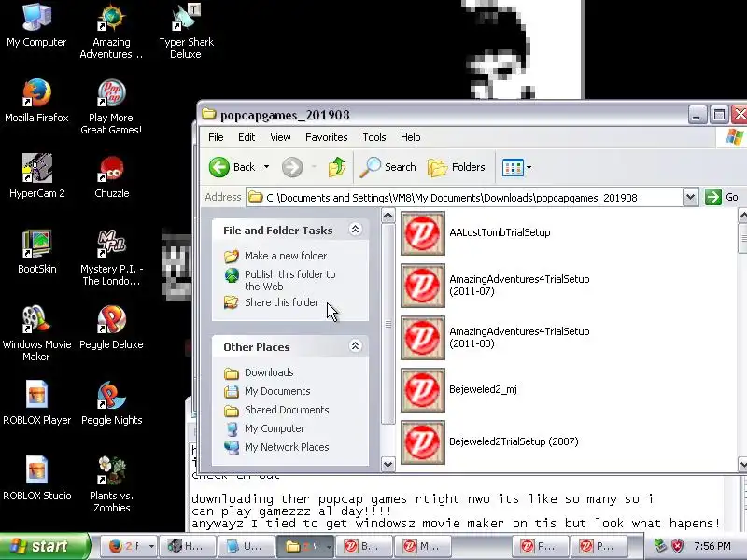The width and height of the screenshot is (747, 560).
Task: Open Peggle Deluxe desktop shortcut
Action: tap(111, 328)
